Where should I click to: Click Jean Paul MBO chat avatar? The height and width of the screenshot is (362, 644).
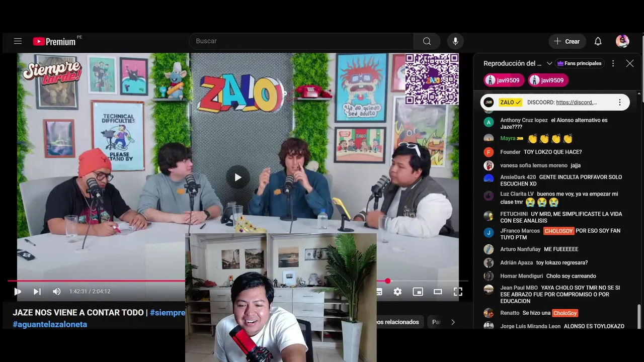coord(489,289)
